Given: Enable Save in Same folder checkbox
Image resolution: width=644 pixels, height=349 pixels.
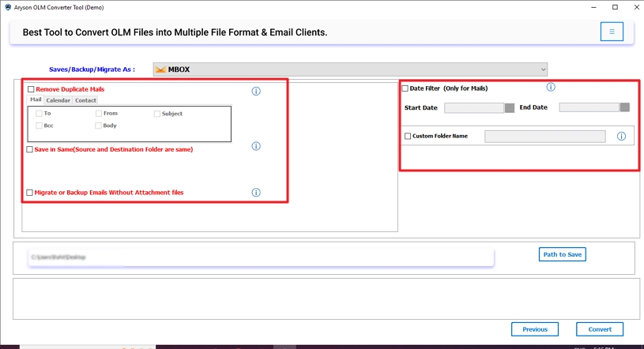Looking at the screenshot, I should tap(29, 149).
